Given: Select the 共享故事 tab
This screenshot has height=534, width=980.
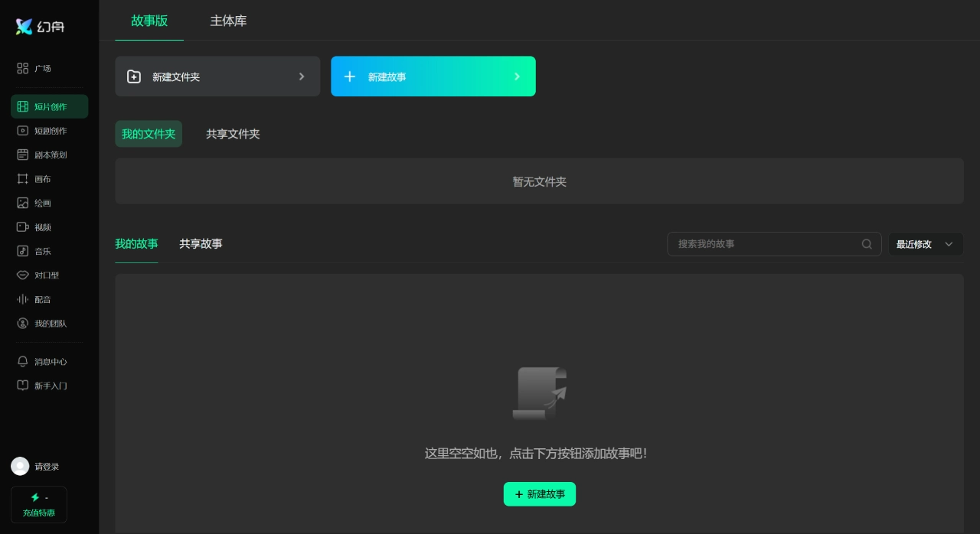Looking at the screenshot, I should 201,244.
